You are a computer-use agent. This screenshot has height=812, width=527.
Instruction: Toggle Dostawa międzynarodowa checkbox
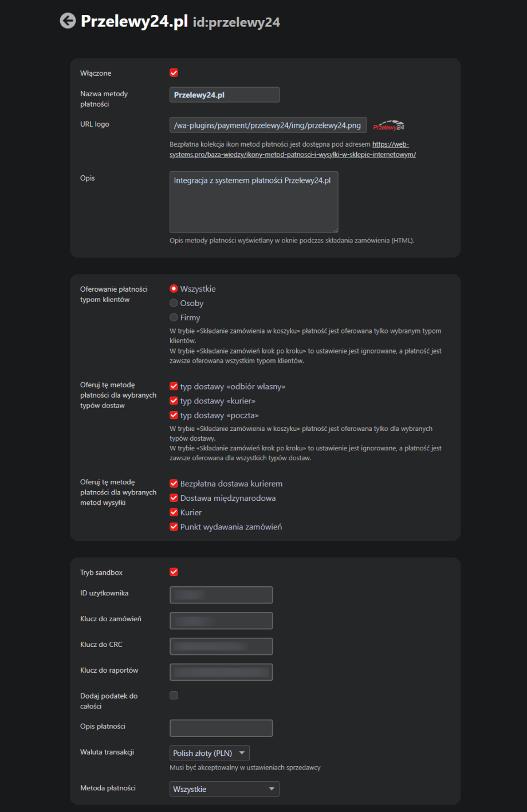pyautogui.click(x=174, y=498)
